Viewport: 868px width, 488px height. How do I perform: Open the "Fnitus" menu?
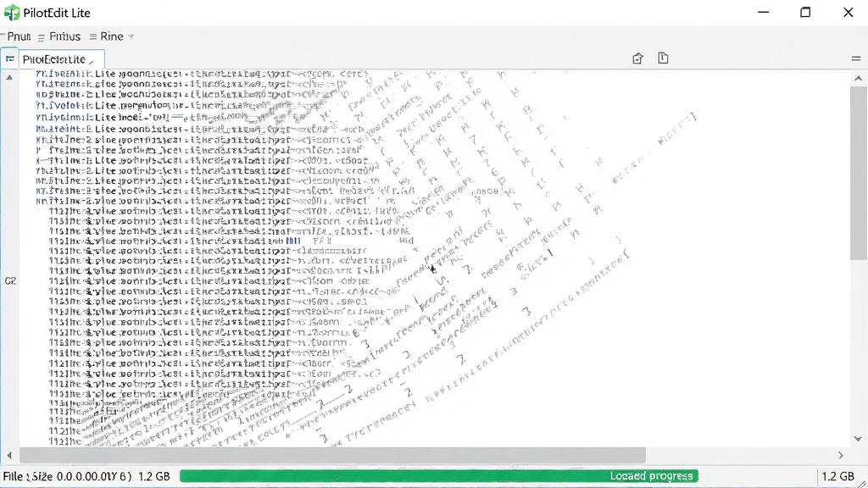pyautogui.click(x=64, y=36)
